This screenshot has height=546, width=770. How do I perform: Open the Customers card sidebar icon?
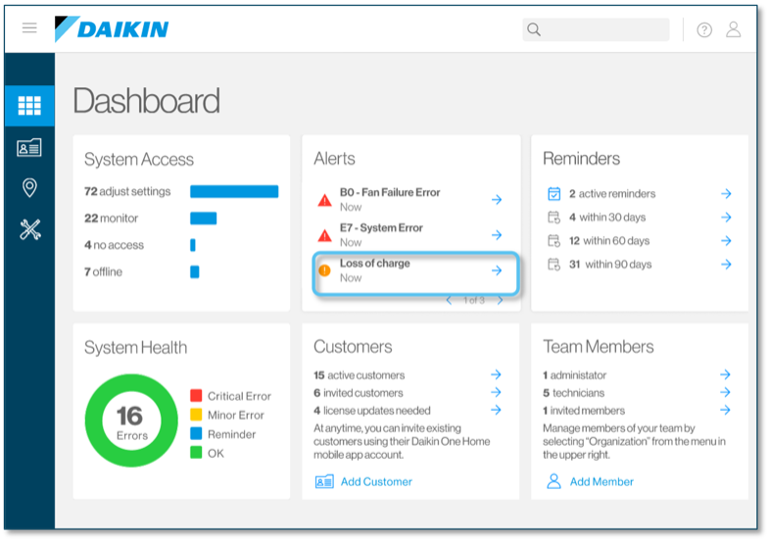point(29,147)
